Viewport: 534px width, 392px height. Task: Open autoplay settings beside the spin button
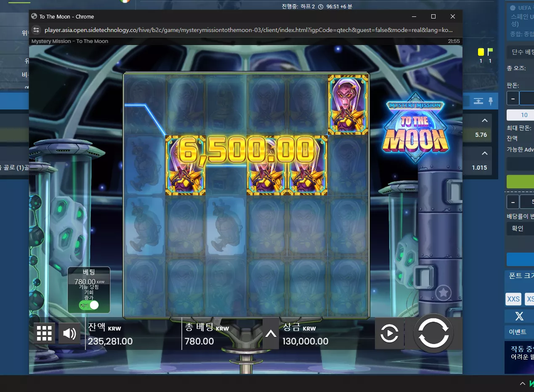pyautogui.click(x=389, y=334)
